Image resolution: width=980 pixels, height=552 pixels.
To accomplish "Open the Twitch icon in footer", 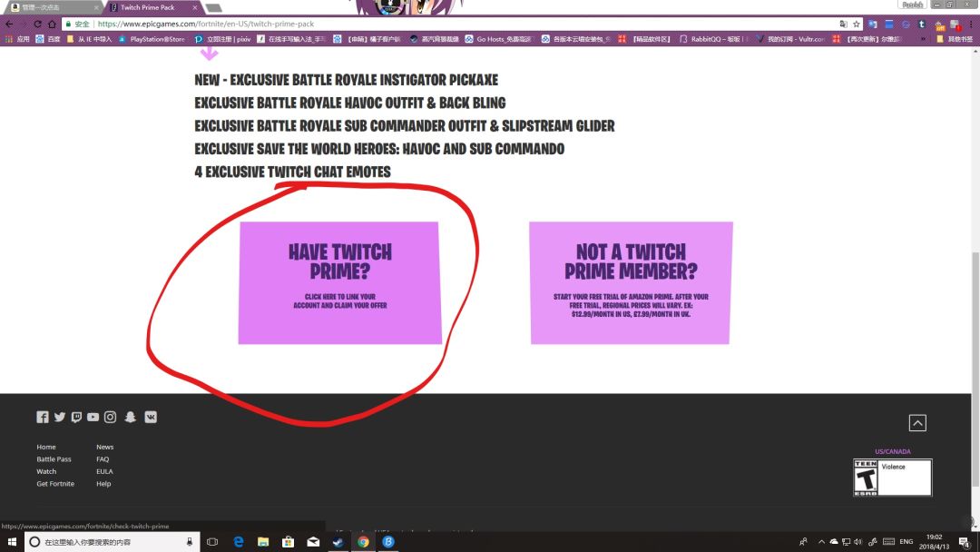I will point(76,417).
